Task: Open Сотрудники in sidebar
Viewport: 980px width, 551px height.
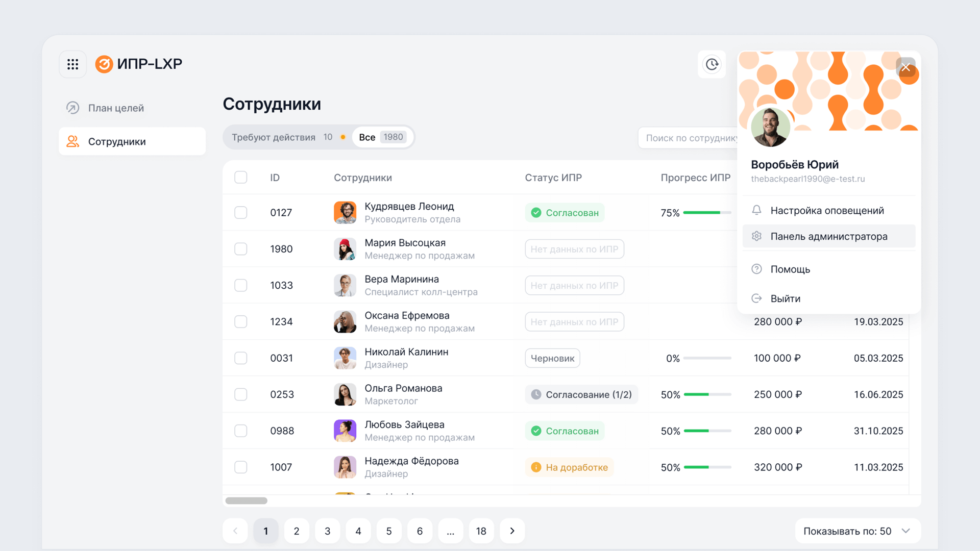Action: 132,141
